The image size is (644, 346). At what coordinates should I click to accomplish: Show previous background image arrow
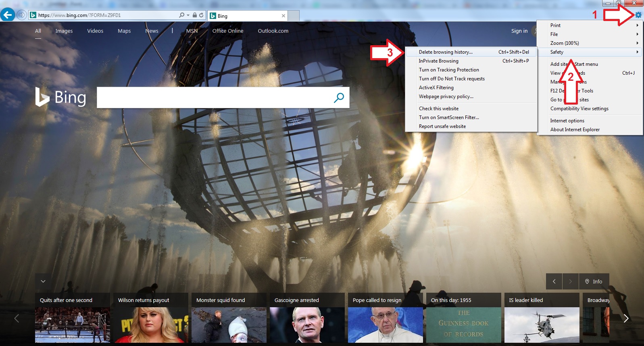[x=554, y=281]
